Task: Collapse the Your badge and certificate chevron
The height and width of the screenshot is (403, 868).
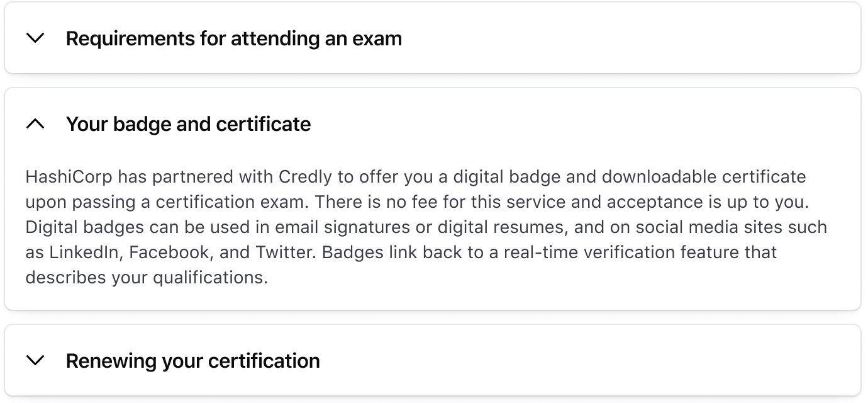Action: [36, 124]
